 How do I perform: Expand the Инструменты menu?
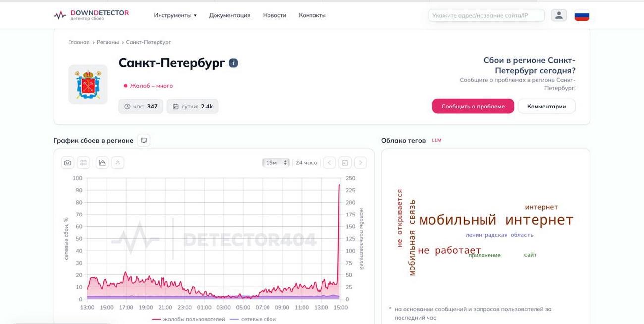[x=175, y=15]
